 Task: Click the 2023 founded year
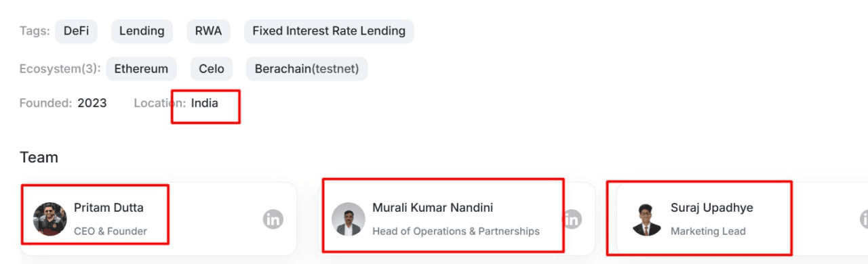pos(92,104)
